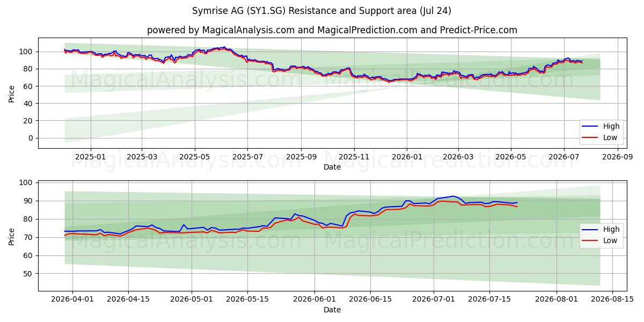Click the '2025-03' tick label on the upper chart
This screenshot has width=644, height=322.
(x=142, y=157)
